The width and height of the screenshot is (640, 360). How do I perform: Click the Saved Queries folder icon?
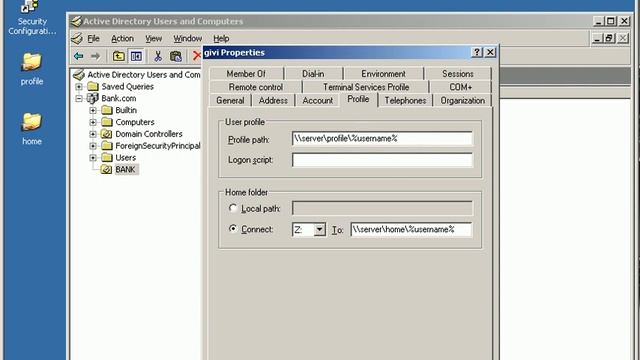(93, 87)
